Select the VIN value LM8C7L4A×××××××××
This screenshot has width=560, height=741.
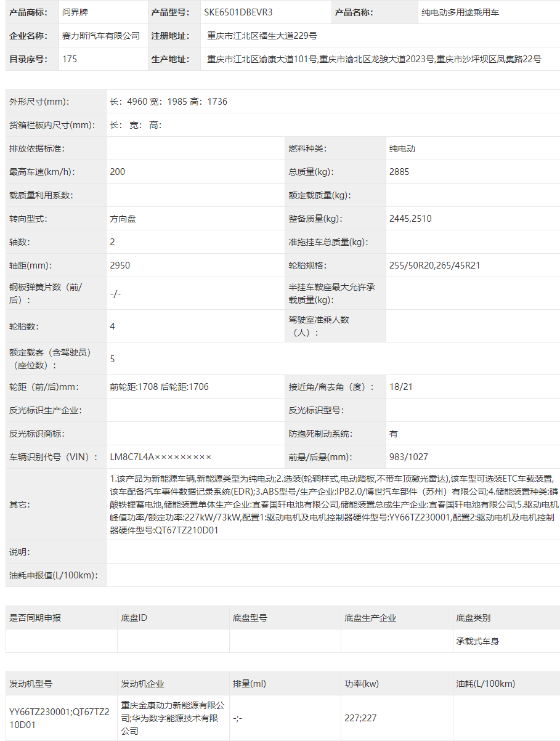coord(160,457)
